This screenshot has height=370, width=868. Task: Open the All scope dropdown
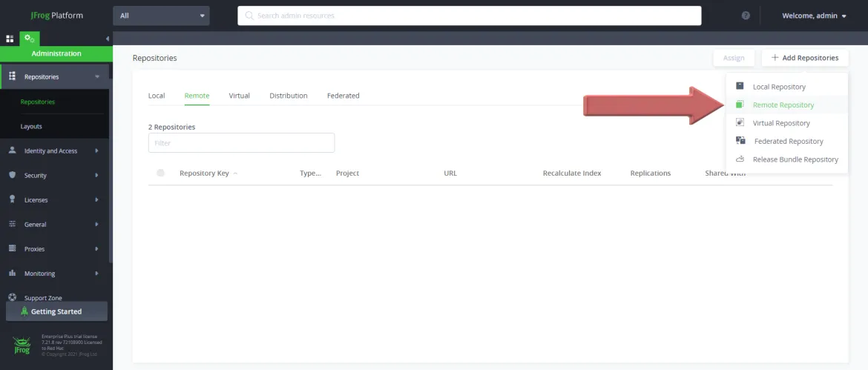(x=161, y=16)
